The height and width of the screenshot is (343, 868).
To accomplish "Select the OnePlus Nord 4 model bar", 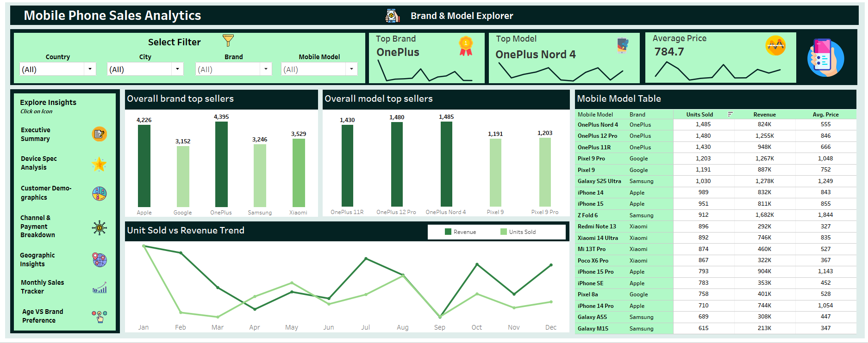I will click(446, 164).
